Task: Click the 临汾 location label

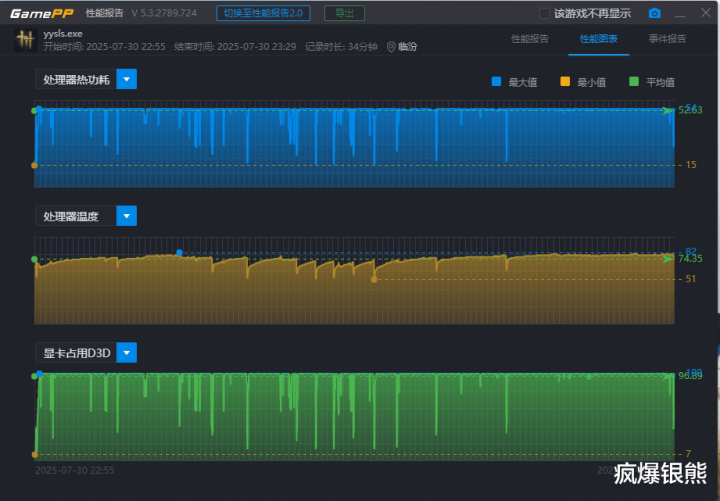Action: (x=407, y=47)
